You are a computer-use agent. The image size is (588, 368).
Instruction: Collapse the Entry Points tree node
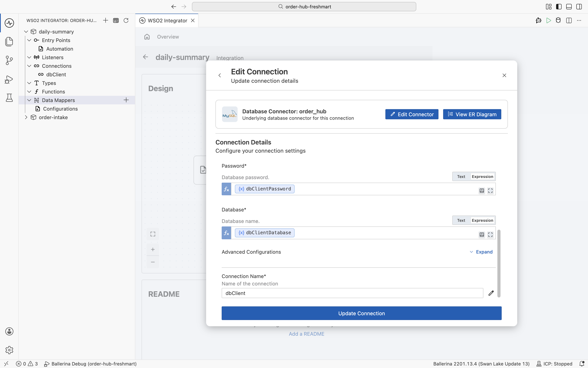pyautogui.click(x=29, y=40)
